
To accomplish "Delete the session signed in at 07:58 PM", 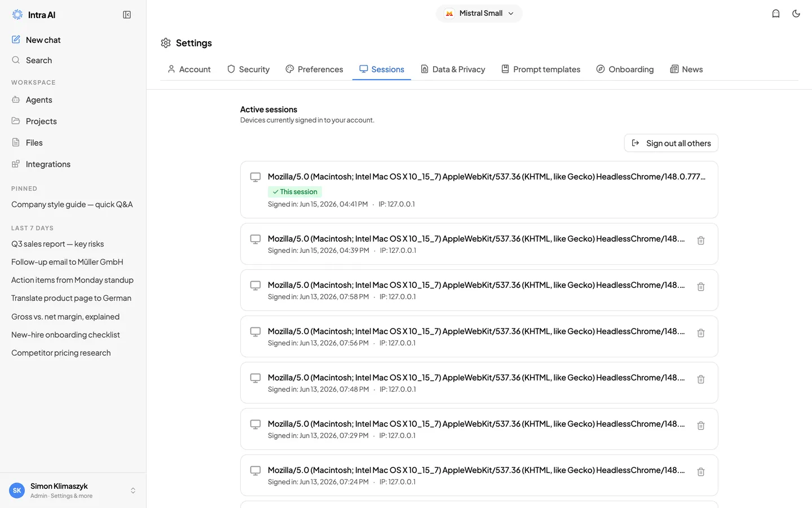I will [701, 287].
